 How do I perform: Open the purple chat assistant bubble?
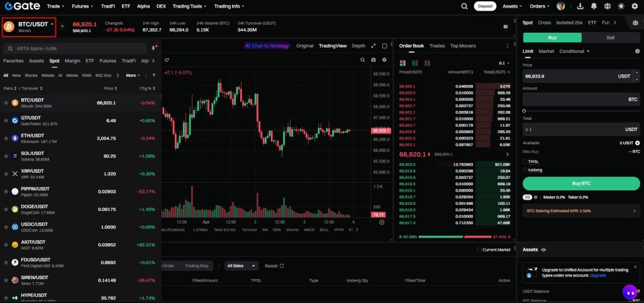[630, 292]
